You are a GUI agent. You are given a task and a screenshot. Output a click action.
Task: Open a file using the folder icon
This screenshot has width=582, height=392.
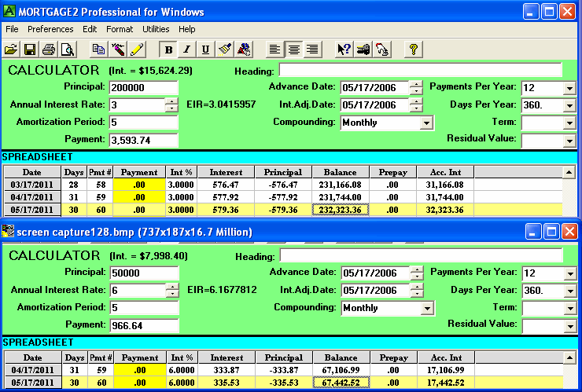click(11, 49)
